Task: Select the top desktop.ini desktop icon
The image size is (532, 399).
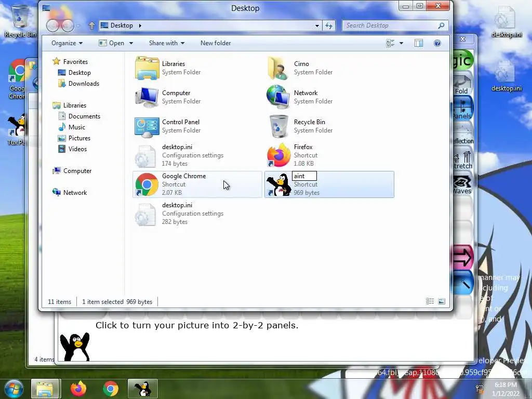Action: tap(506, 22)
